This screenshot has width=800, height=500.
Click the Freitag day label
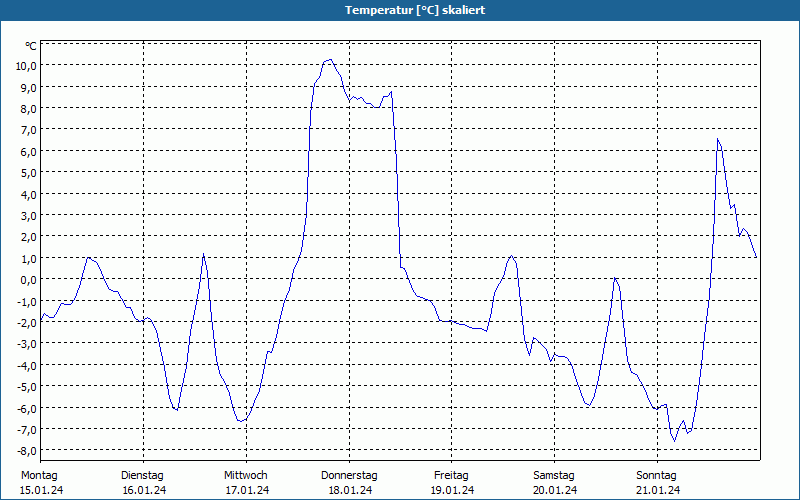[x=451, y=476]
